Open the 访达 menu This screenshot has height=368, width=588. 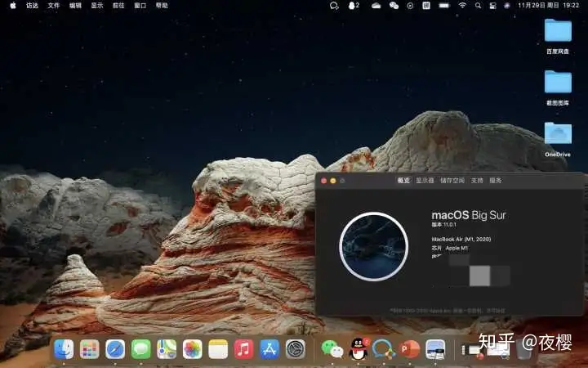coord(32,5)
